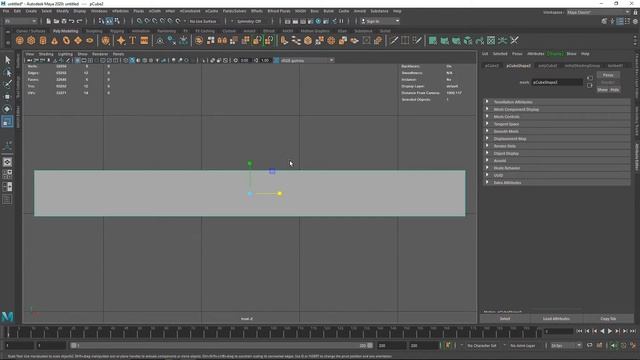640x360 pixels.
Task: Activate the Move tool in Tool Box
Action: click(x=7, y=97)
